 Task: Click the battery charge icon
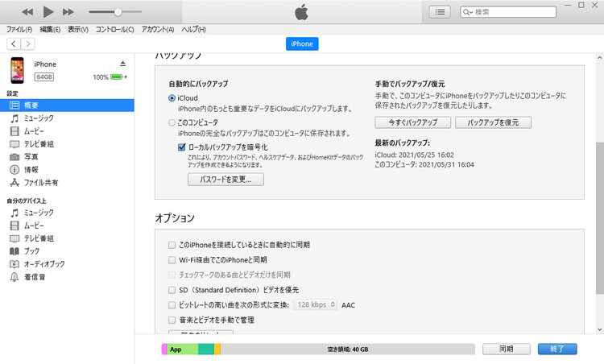tap(118, 77)
